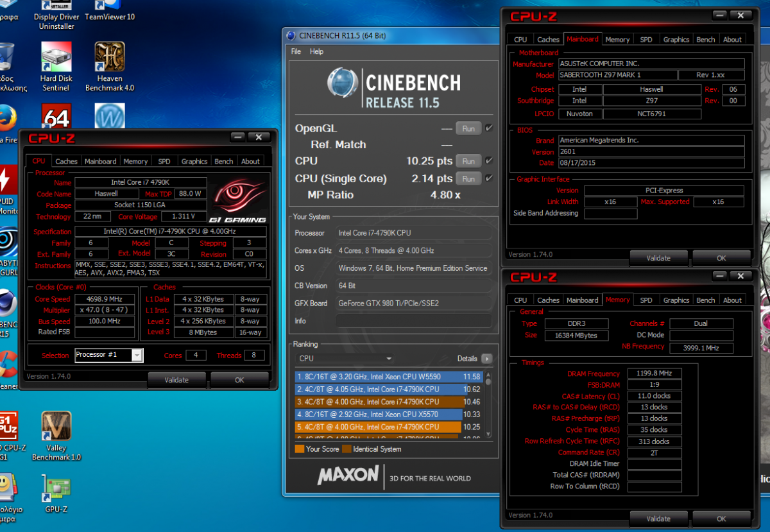
Task: Click the GeForce GTX 980 Ti GFX Board field
Action: 413,303
